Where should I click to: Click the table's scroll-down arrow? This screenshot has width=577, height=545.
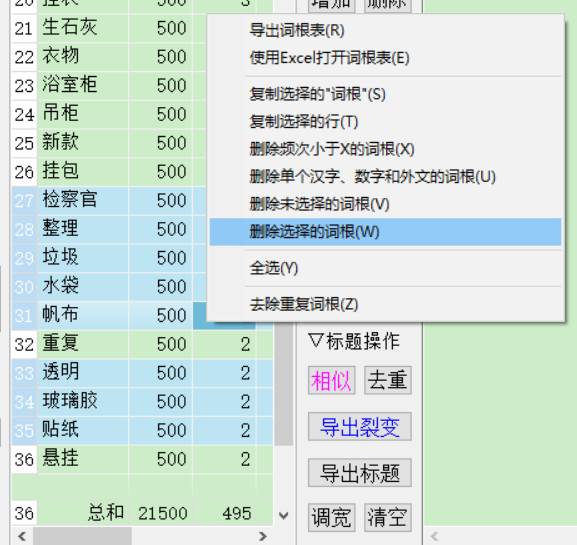(283, 515)
